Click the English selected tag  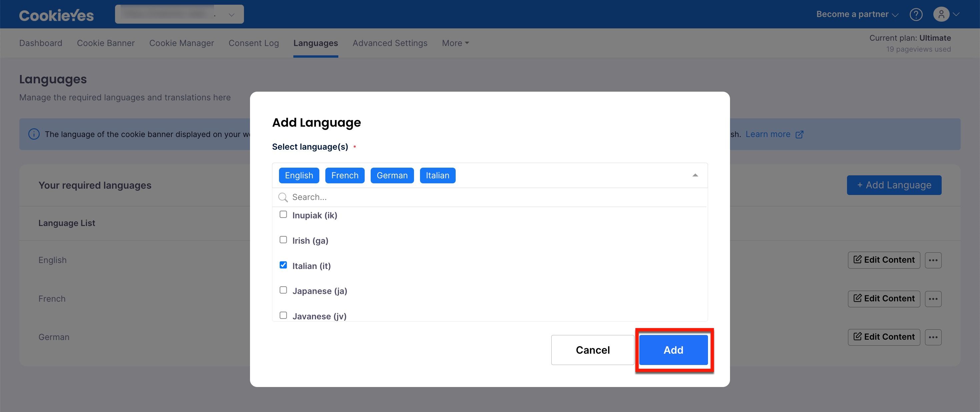[x=299, y=175]
